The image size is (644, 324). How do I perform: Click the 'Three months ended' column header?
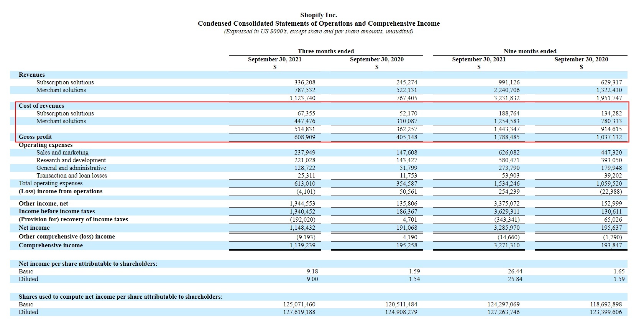326,51
